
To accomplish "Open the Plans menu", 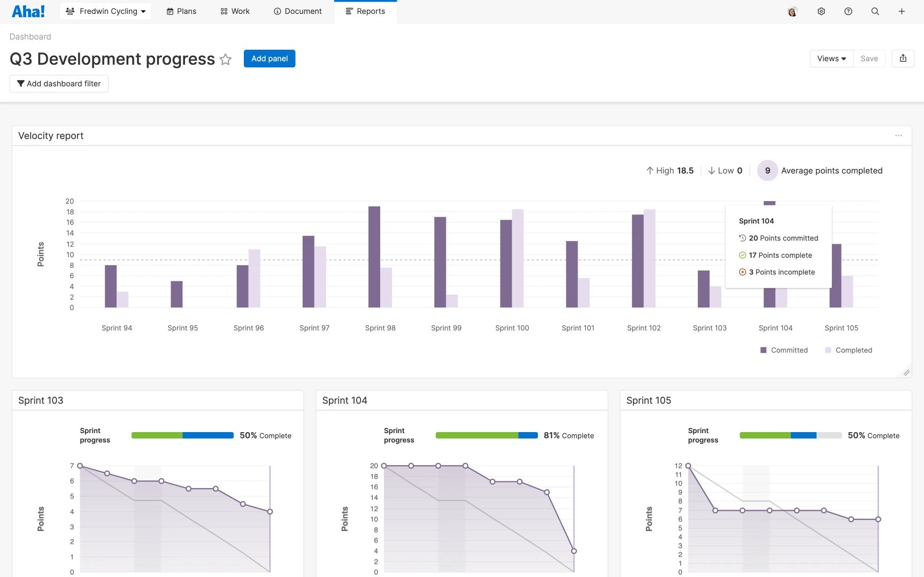I will pyautogui.click(x=181, y=11).
